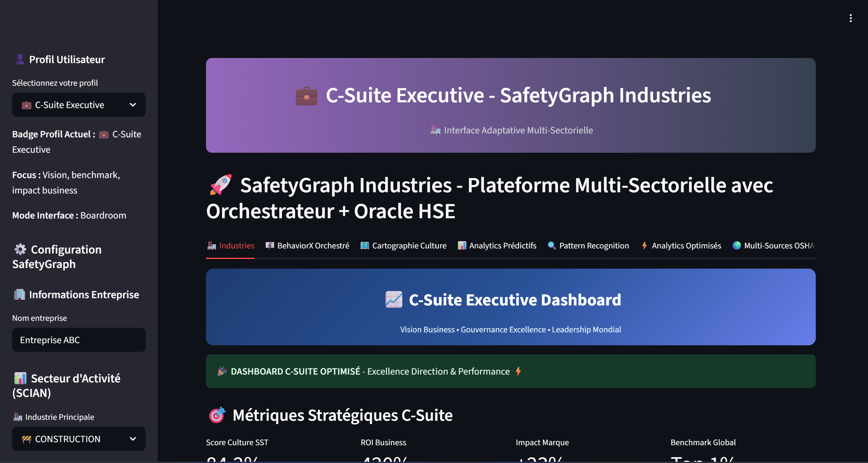Open the C-Suite Executive profile dropdown
868x463 pixels.
(x=79, y=105)
